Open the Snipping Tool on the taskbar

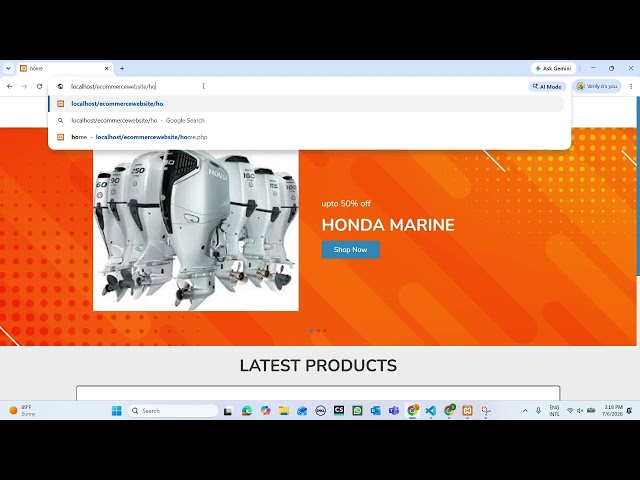(486, 411)
